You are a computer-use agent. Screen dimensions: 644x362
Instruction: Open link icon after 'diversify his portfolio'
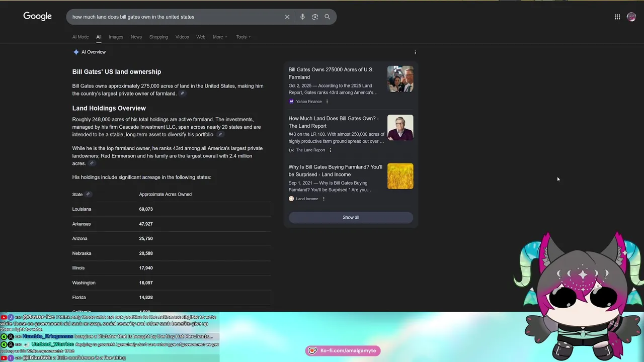click(x=220, y=134)
